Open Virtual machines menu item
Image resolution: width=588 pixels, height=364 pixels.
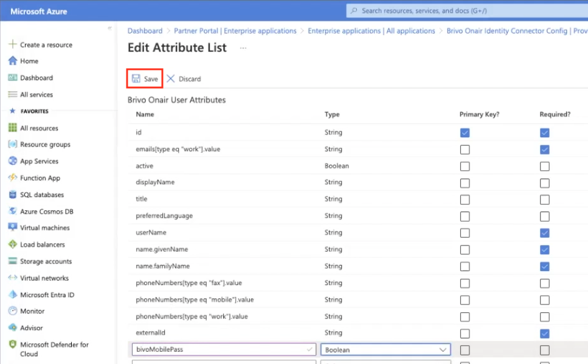[x=45, y=227]
